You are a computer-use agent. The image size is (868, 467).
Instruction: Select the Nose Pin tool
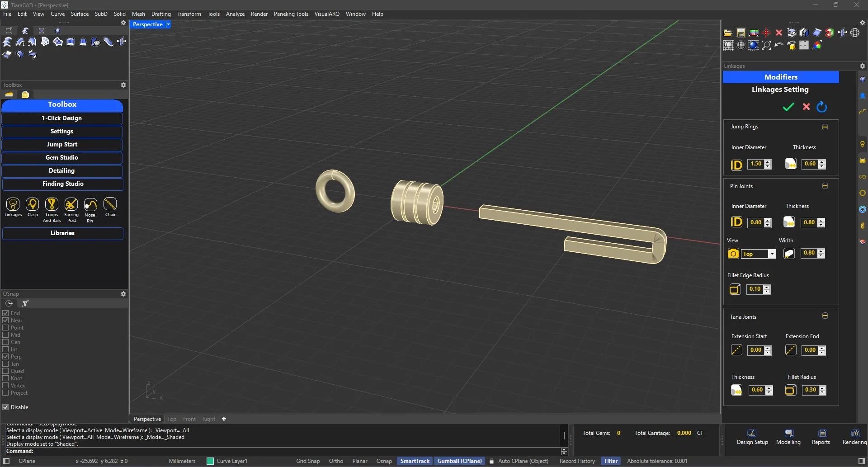pos(90,205)
